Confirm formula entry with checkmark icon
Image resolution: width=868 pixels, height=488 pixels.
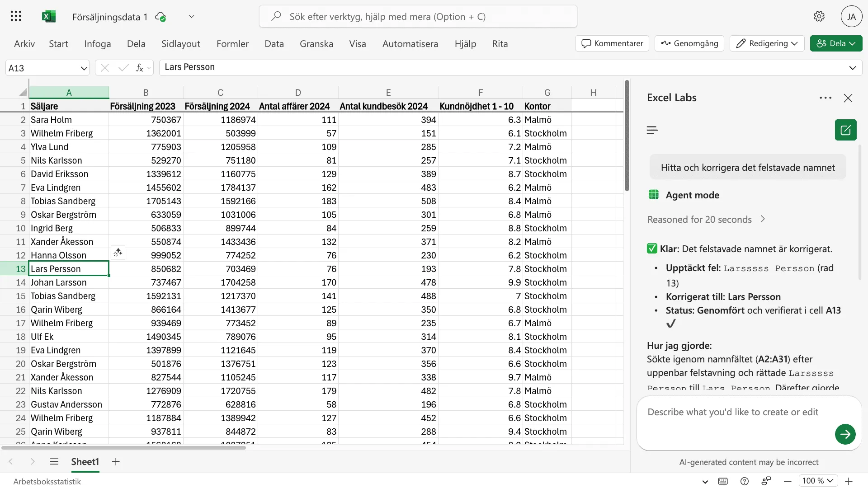coord(123,68)
